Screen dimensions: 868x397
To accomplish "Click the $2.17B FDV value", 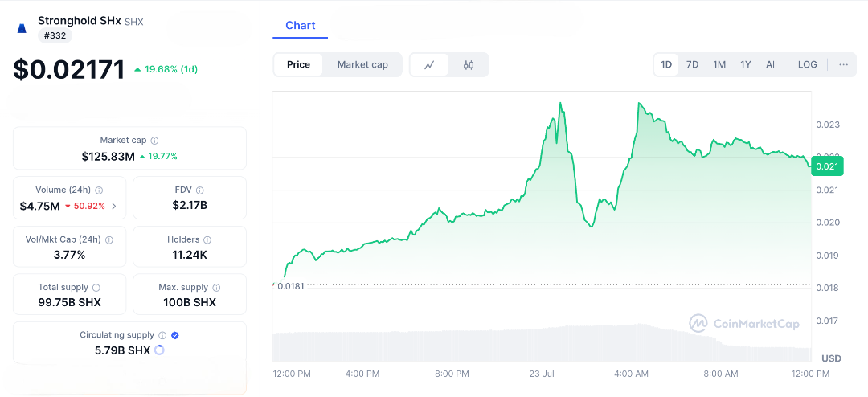I will coord(190,206).
